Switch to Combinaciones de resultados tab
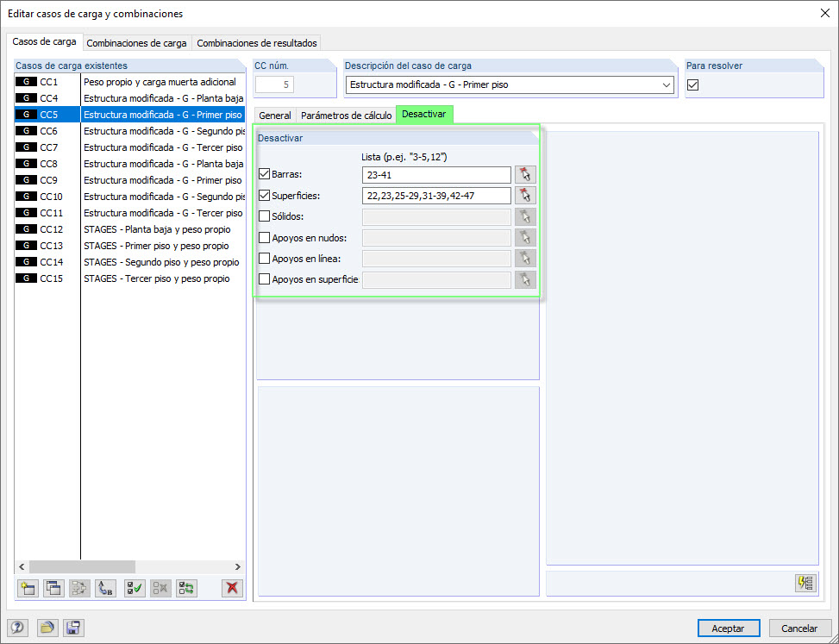839x644 pixels. 257,43
